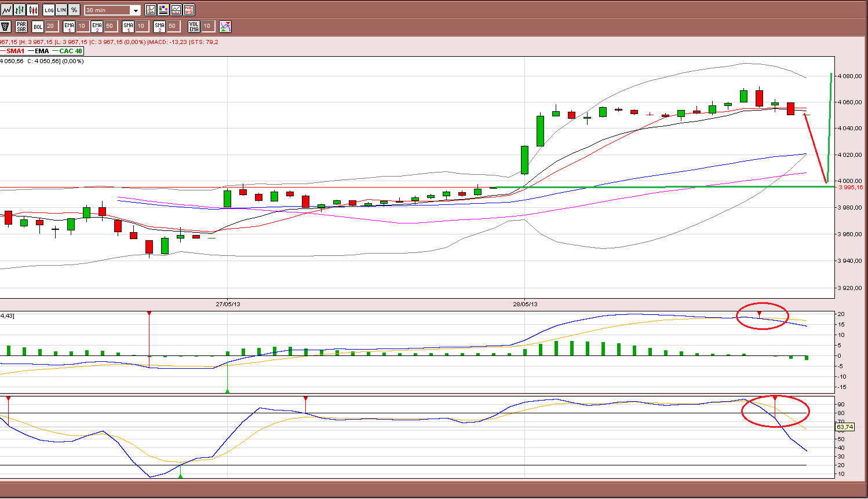Open the NEWS panel icon
Image resolution: width=868 pixels, height=499 pixels.
point(189,10)
